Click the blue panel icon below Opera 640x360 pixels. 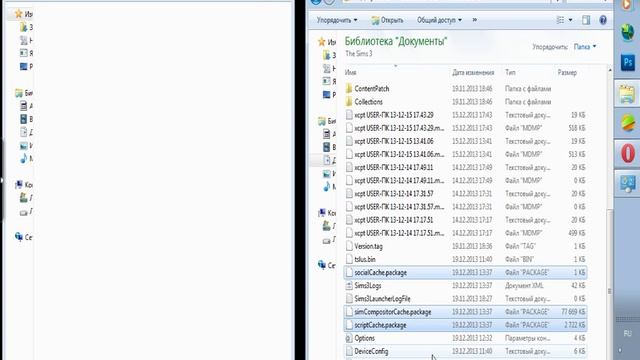(x=628, y=184)
